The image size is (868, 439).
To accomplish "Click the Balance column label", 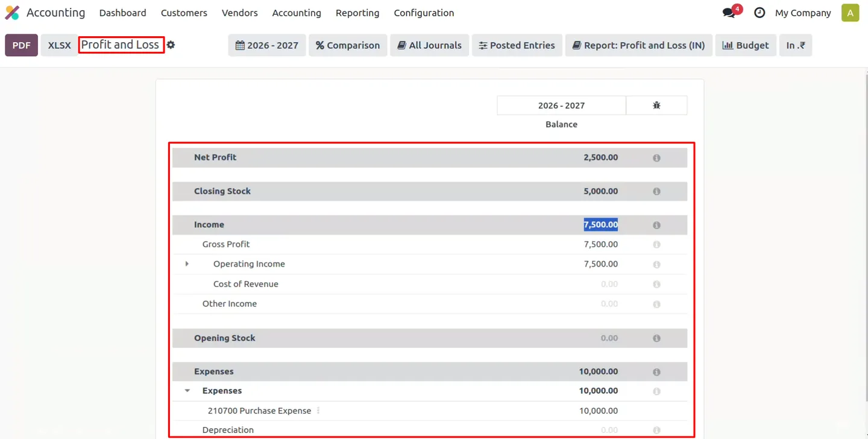I will pyautogui.click(x=561, y=124).
